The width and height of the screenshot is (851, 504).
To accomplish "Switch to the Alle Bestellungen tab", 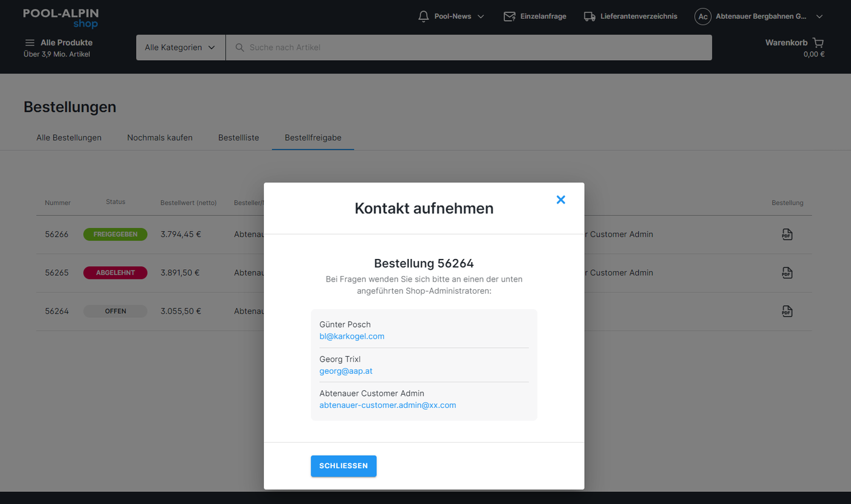I will (69, 137).
